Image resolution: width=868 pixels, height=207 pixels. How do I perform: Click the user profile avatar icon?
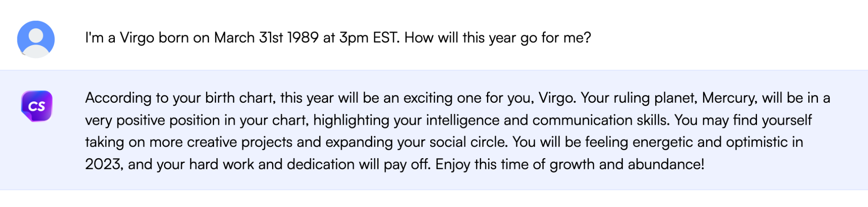click(36, 39)
